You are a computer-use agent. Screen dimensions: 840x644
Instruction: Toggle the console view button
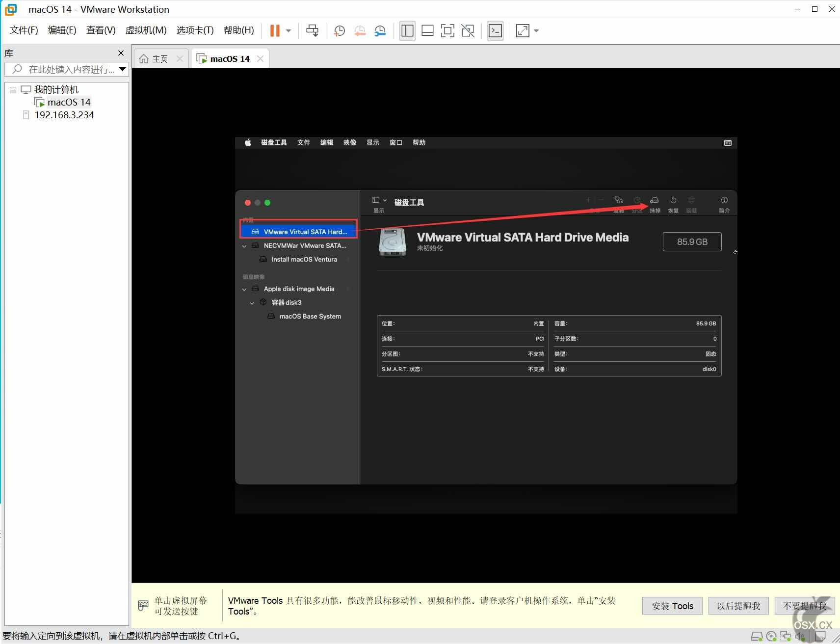coord(495,31)
